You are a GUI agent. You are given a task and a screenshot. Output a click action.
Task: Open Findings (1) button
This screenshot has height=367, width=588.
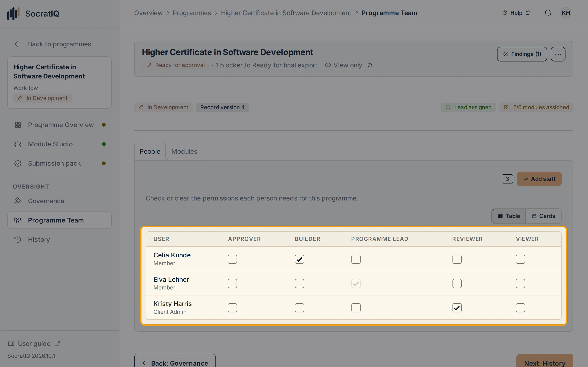coord(522,54)
